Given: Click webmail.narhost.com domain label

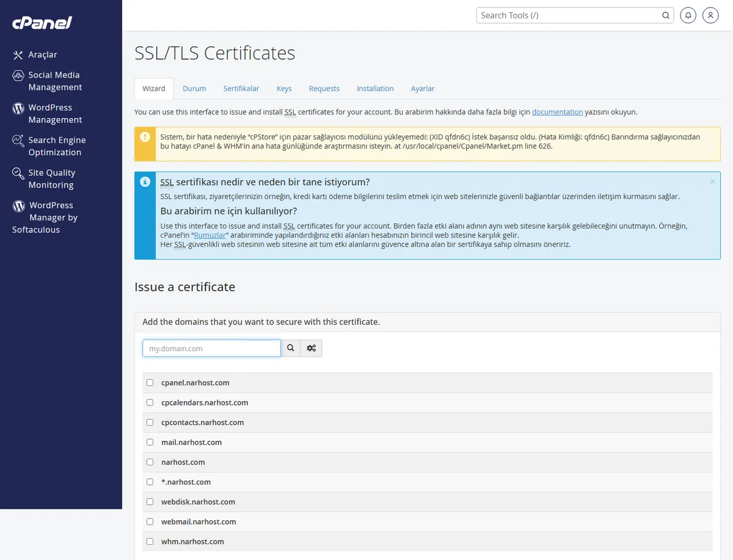Looking at the screenshot, I should pyautogui.click(x=199, y=522).
